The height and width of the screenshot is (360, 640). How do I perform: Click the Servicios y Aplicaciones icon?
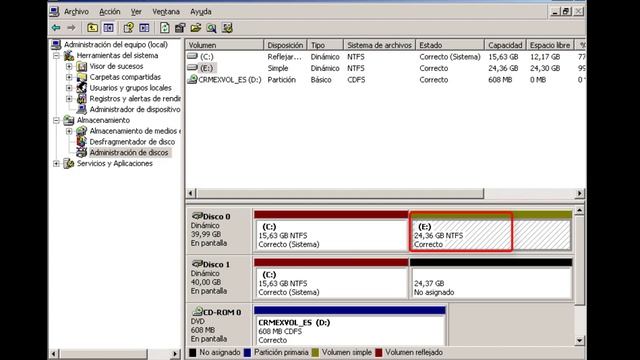point(69,163)
